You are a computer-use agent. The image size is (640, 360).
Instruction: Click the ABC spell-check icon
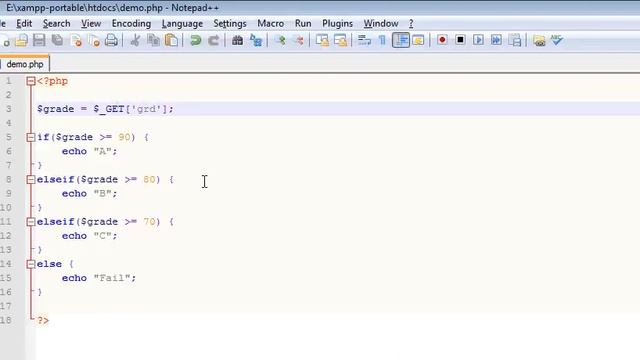coord(557,40)
